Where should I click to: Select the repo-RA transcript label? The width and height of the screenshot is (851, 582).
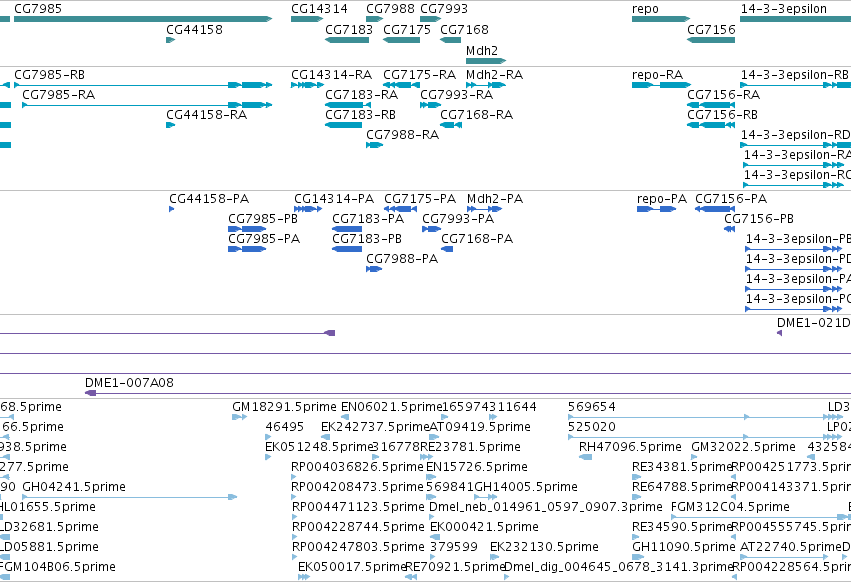(657, 75)
